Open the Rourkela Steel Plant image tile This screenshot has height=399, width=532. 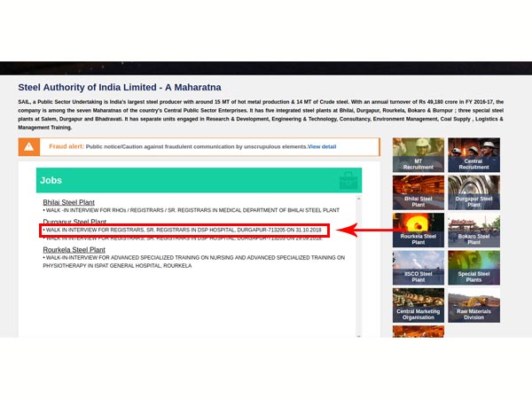[x=419, y=231]
